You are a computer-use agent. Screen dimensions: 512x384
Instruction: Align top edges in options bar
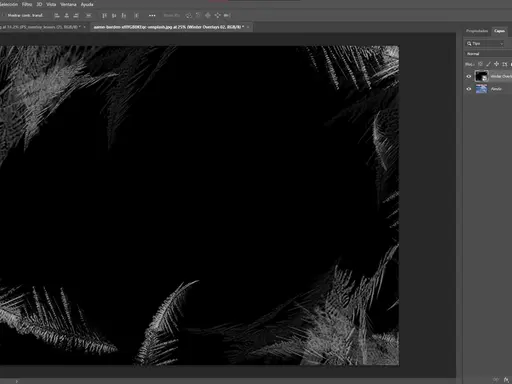point(104,15)
